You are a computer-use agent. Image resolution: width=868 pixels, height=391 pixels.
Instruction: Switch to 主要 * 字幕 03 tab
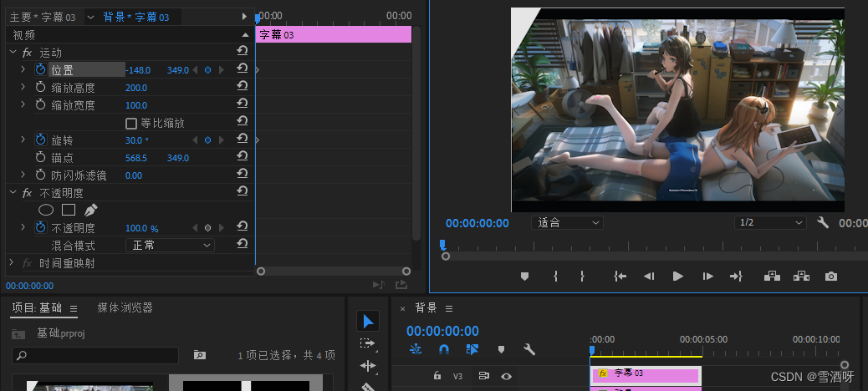tap(43, 18)
